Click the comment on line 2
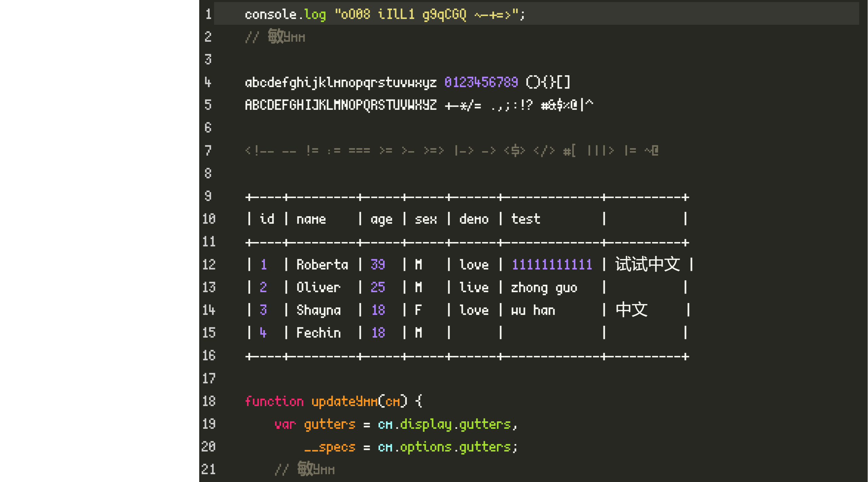 click(275, 36)
